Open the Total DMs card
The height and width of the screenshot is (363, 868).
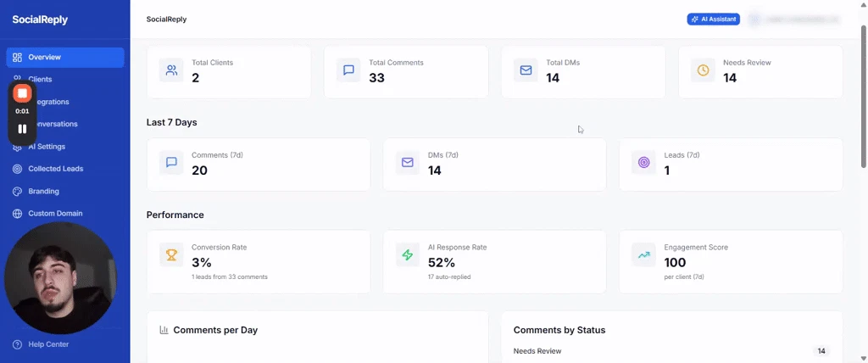pyautogui.click(x=583, y=72)
